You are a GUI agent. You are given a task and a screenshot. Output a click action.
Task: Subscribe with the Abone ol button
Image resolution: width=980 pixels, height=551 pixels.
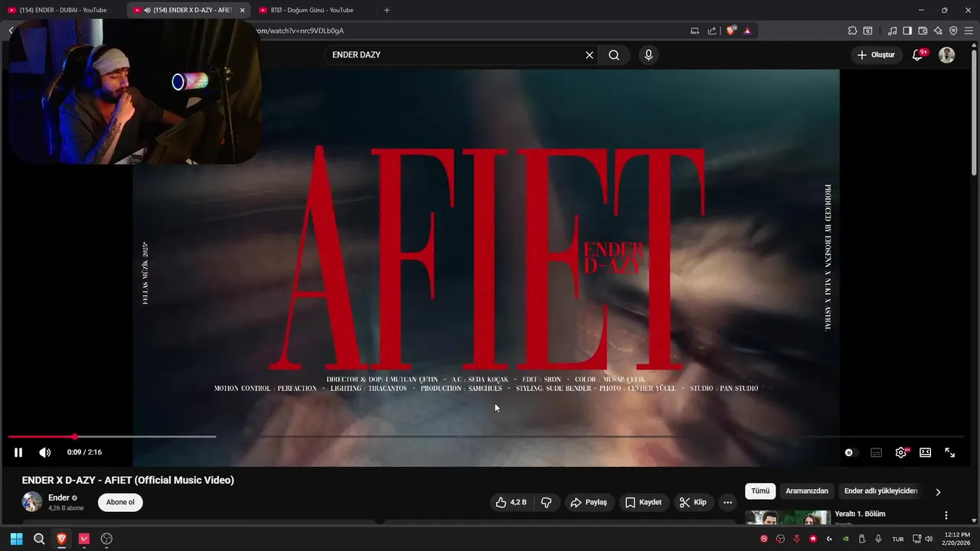tap(120, 502)
